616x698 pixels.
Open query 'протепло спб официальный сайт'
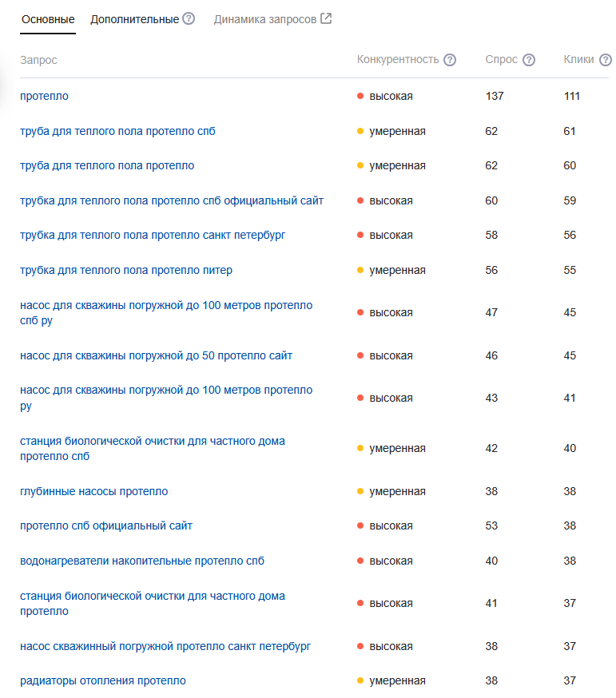(x=106, y=525)
